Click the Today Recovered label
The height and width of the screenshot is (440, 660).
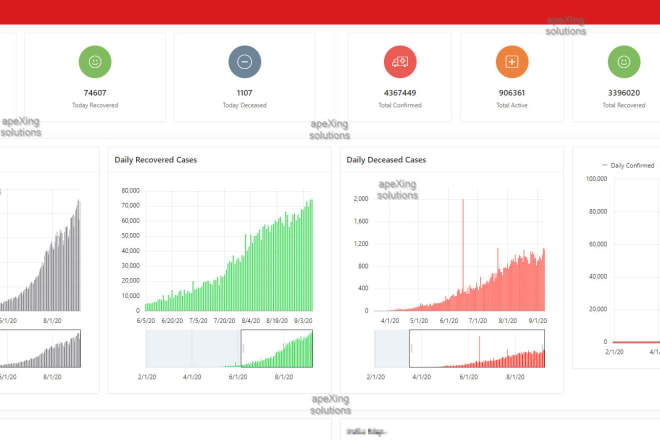click(x=95, y=105)
